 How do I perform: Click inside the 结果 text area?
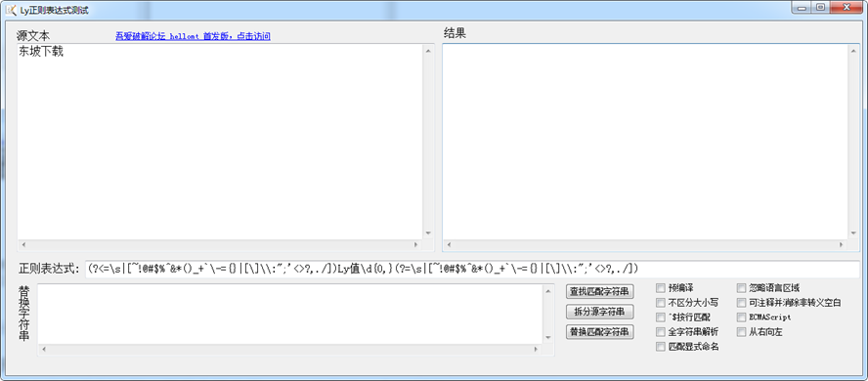[x=645, y=141]
